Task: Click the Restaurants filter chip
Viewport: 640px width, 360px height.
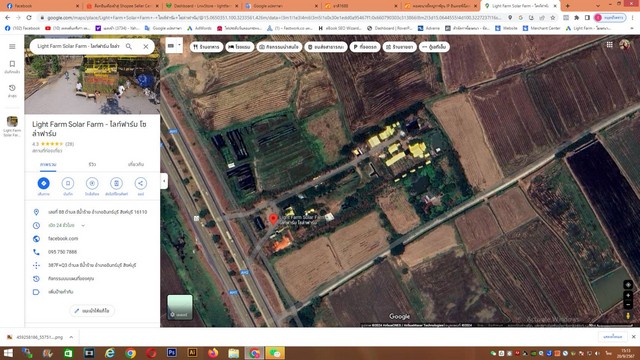Action: pyautogui.click(x=207, y=47)
